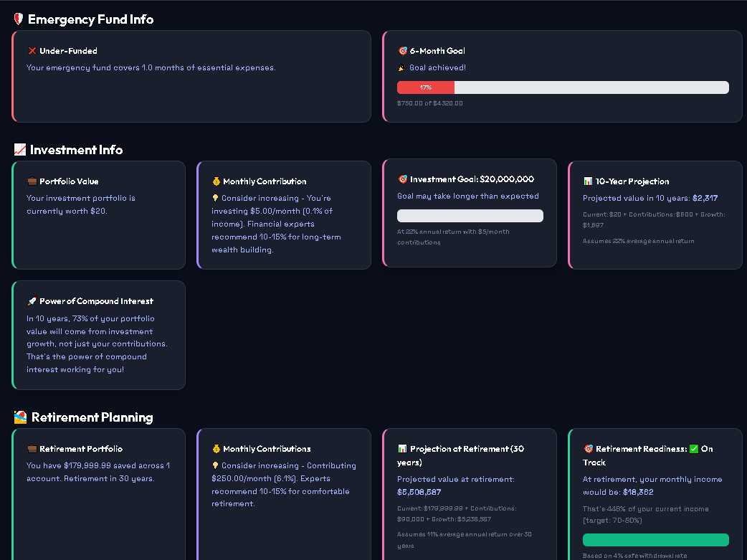Click the shield icon beside Emergency Fund Info
Viewport: 747px width, 560px height.
tap(19, 19)
